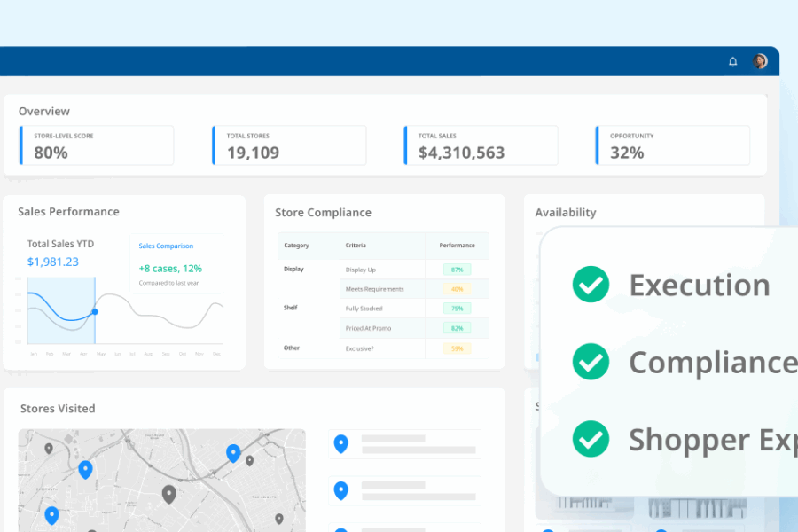
Task: Click the Dec label on the chart axis
Action: coord(217,354)
